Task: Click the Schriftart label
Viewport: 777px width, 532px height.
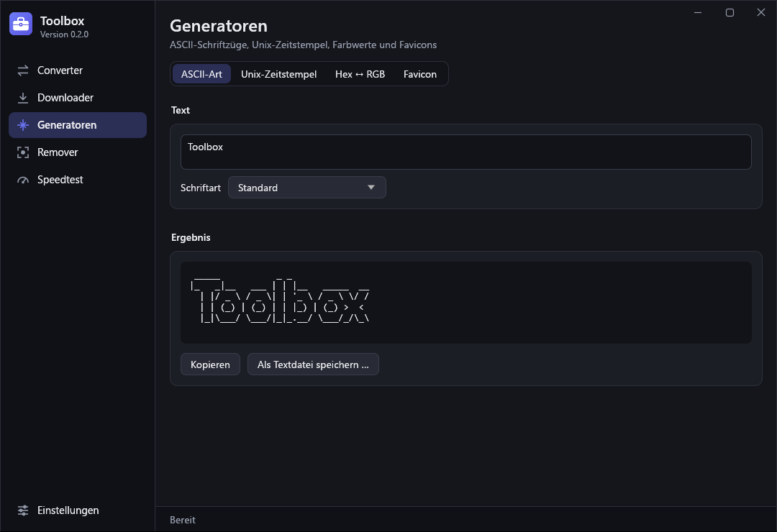Action: click(201, 188)
